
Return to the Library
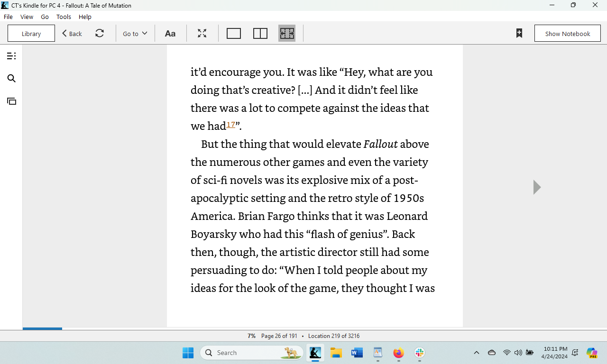click(31, 34)
